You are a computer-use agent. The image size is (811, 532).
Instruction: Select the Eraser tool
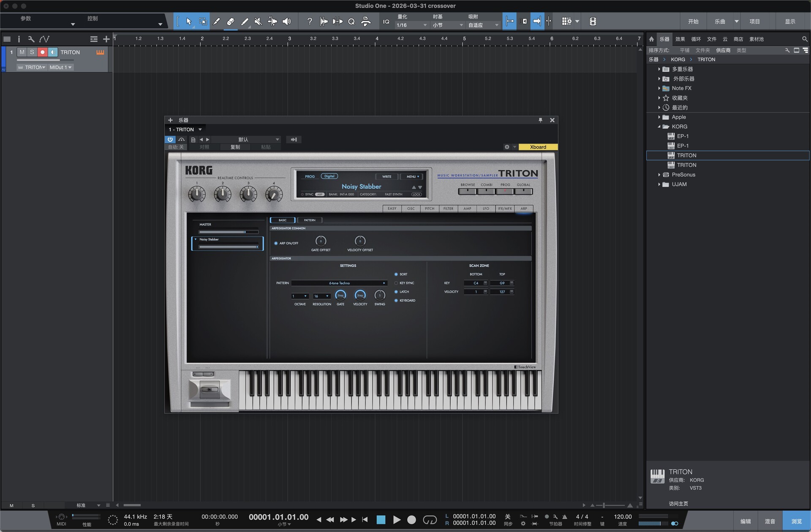coord(231,22)
